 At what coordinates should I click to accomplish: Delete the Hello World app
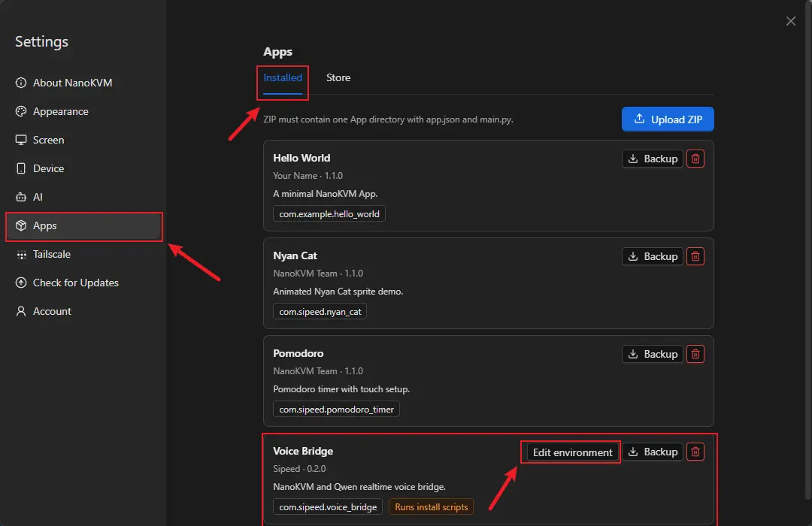tap(695, 159)
